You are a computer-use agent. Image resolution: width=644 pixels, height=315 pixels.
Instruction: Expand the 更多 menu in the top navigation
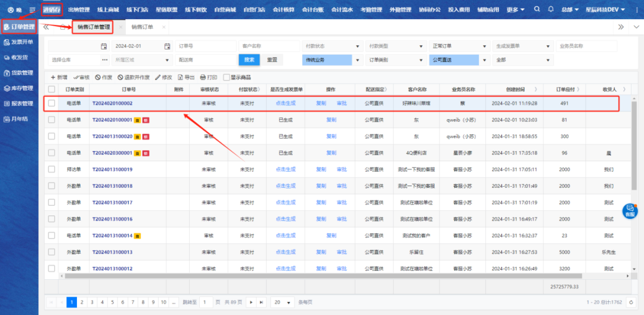pyautogui.click(x=515, y=10)
